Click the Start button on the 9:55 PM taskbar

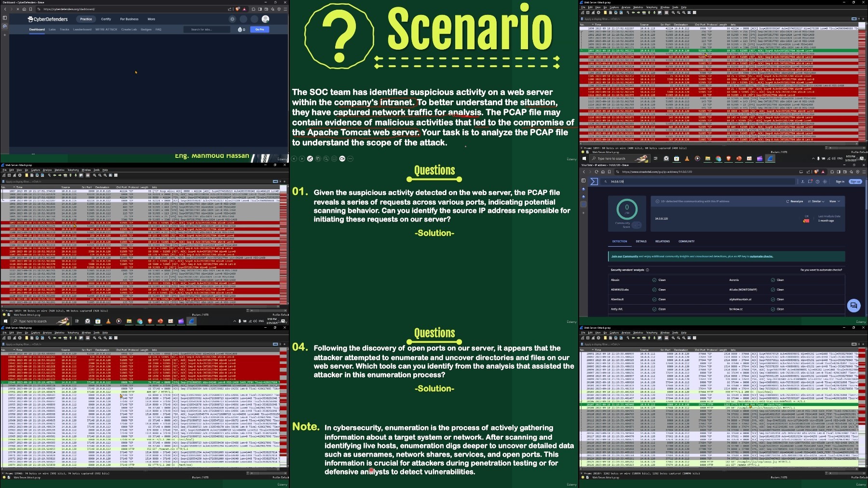pyautogui.click(x=584, y=158)
